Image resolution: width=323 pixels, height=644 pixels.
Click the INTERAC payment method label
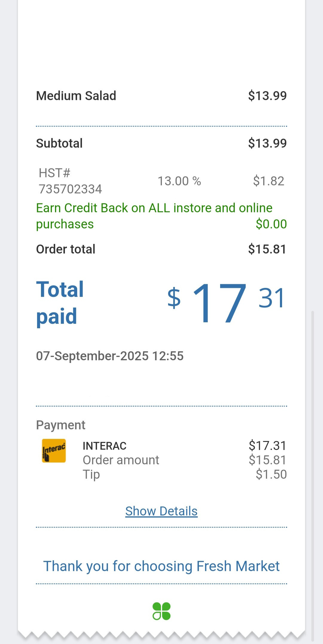click(104, 446)
